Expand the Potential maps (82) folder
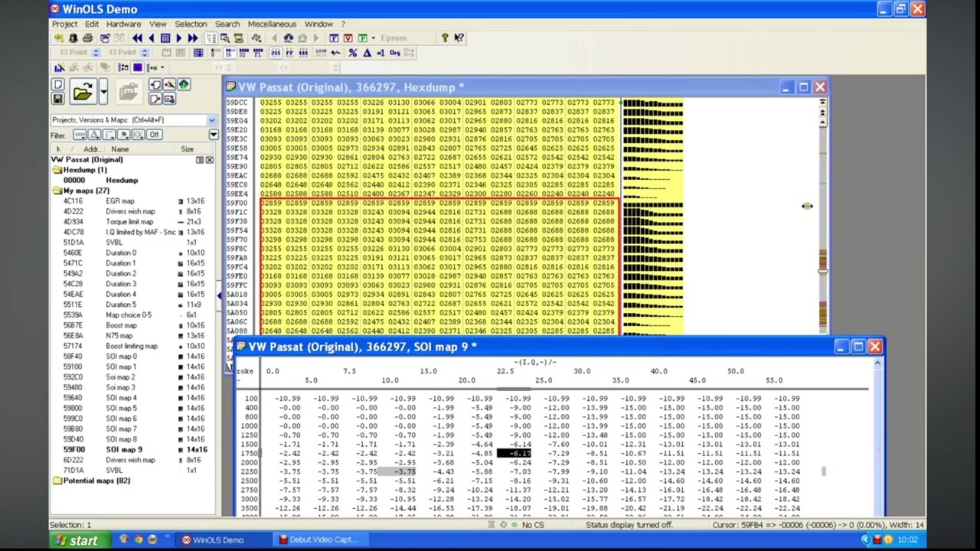980x551 pixels. tap(57, 481)
